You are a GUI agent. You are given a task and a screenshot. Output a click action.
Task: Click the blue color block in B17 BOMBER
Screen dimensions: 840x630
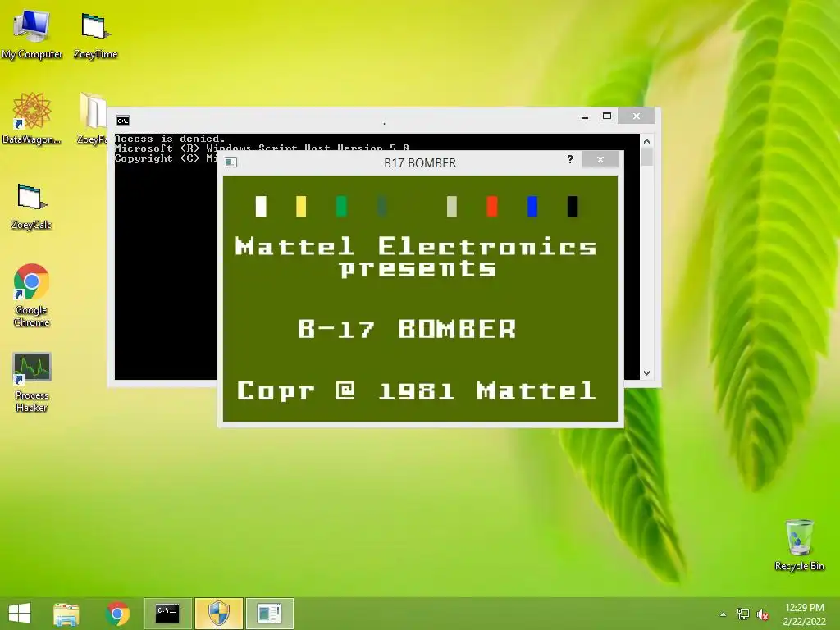(x=532, y=206)
